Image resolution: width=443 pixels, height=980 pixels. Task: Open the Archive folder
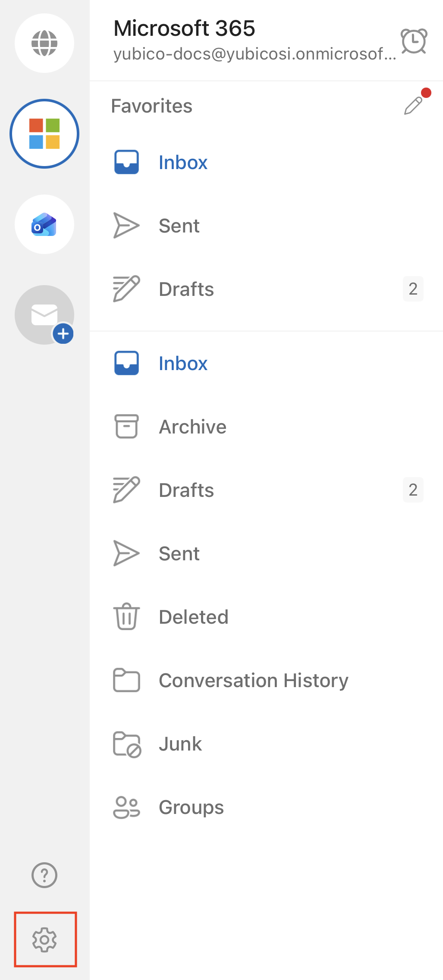192,427
